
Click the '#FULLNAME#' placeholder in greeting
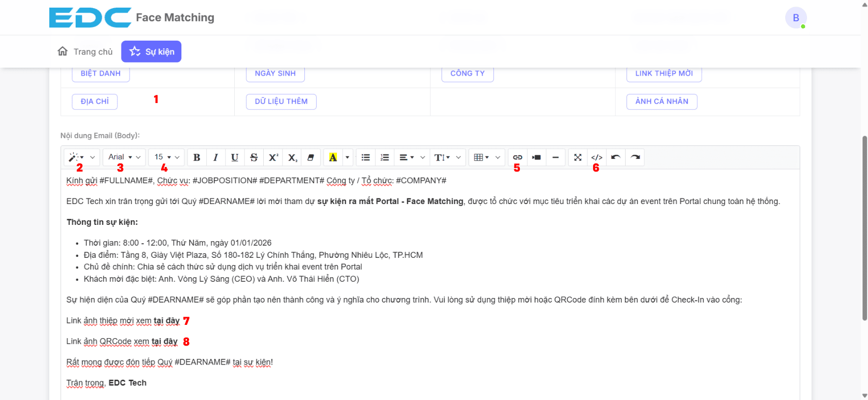tap(127, 181)
